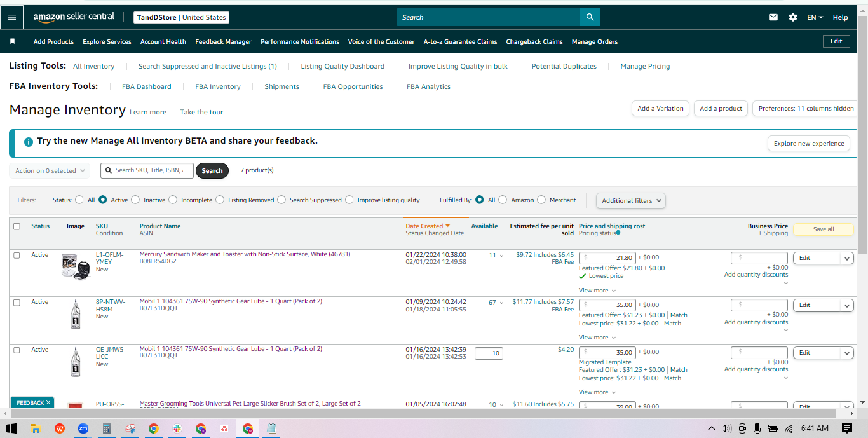Open the Windows notification center
The height and width of the screenshot is (438, 868).
click(x=846, y=428)
